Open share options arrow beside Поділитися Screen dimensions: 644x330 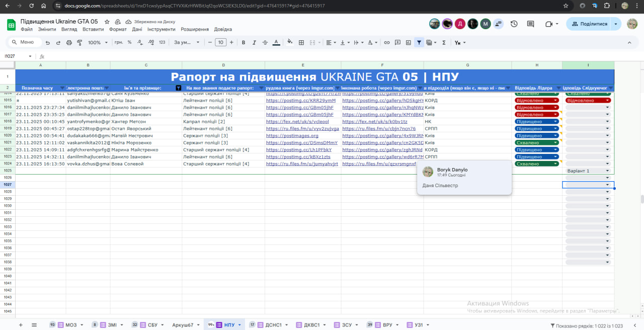(x=617, y=24)
